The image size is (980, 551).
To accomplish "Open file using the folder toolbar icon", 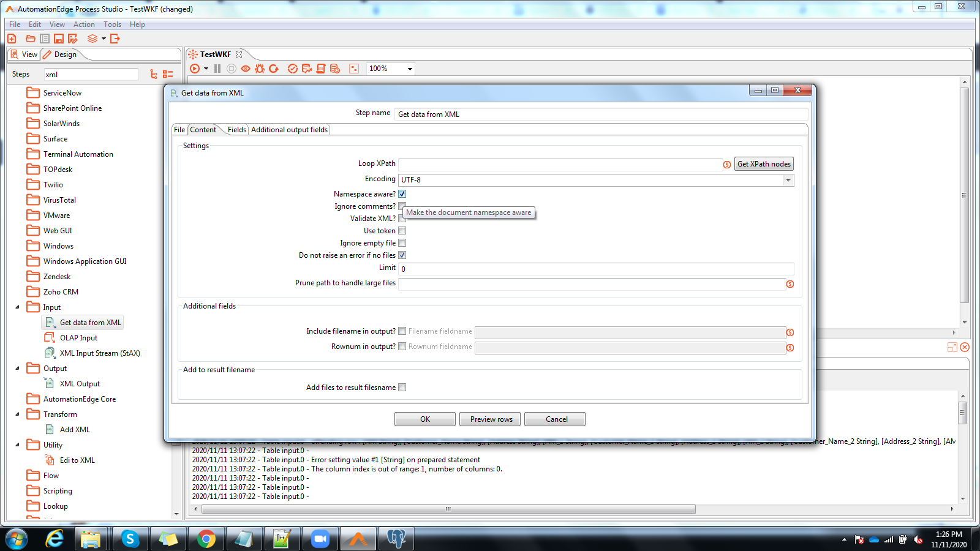I will 30,39.
